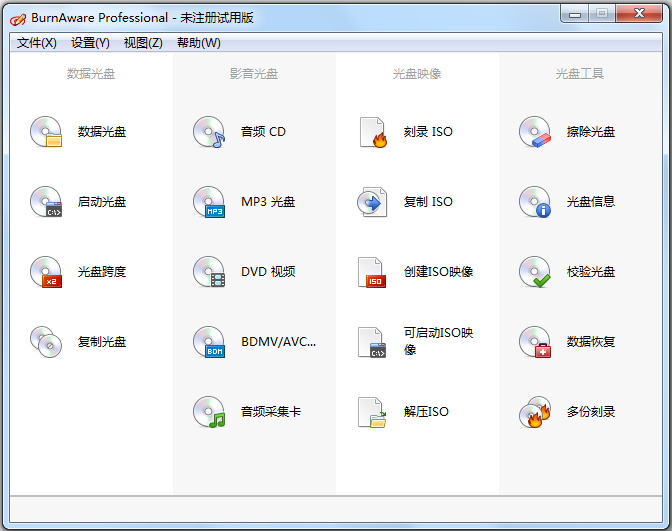Choose the 校验光盘 text label
This screenshot has height=531, width=672.
(x=591, y=272)
